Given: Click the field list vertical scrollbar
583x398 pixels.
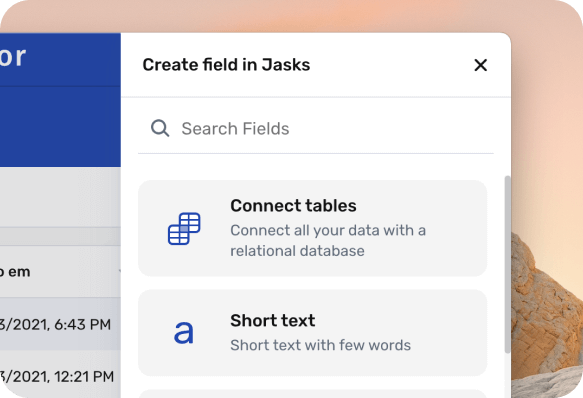Looking at the screenshot, I should click(507, 264).
